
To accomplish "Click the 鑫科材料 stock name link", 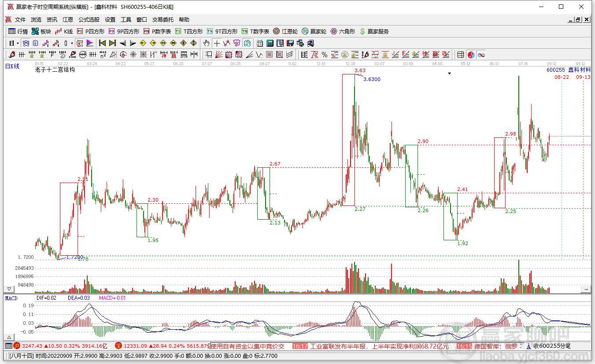I will [580, 70].
